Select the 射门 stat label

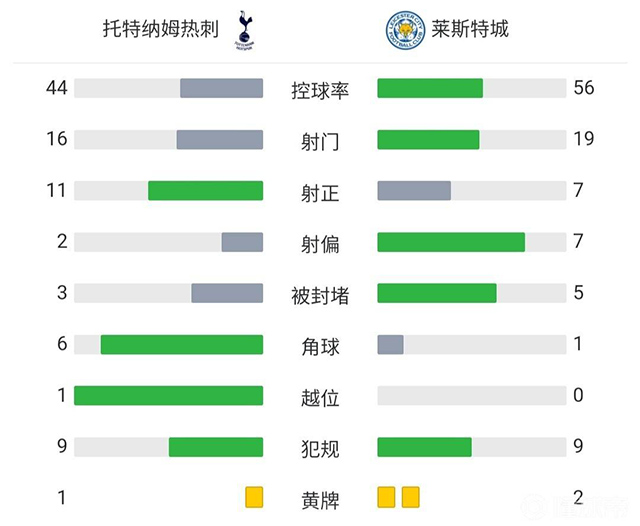pyautogui.click(x=320, y=141)
